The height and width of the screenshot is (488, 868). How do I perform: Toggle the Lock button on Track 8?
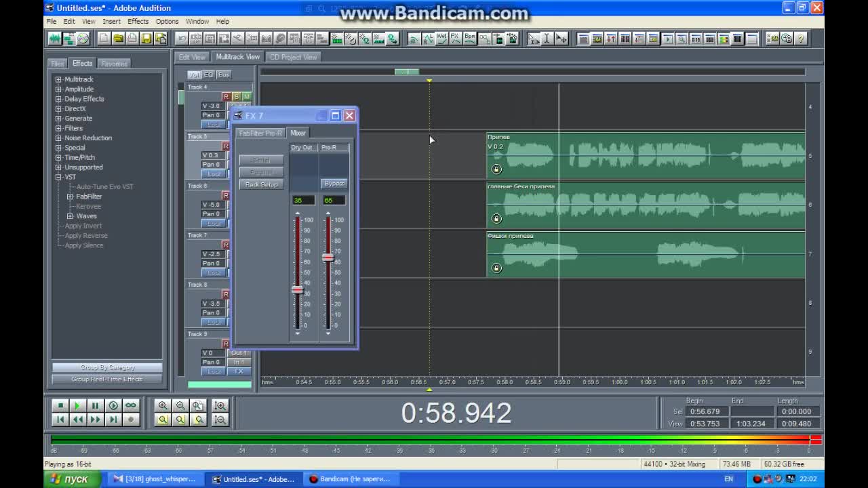click(x=214, y=322)
